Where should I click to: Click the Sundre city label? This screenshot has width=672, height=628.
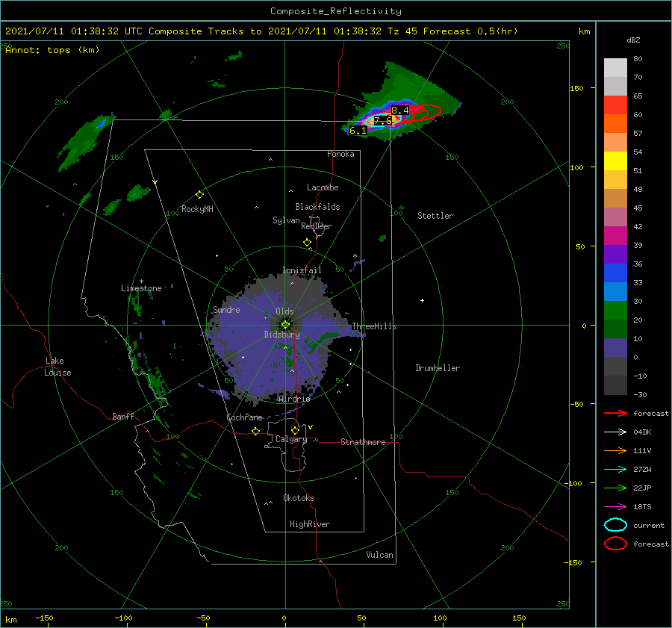(x=226, y=309)
